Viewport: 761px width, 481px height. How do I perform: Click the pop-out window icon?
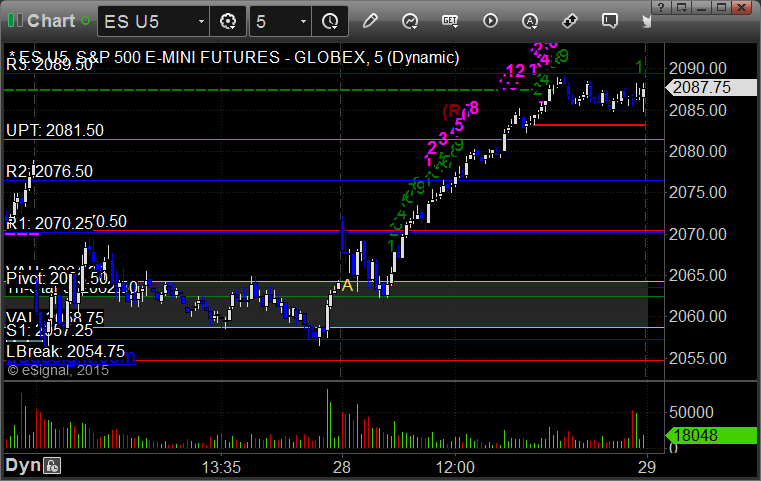click(x=681, y=7)
